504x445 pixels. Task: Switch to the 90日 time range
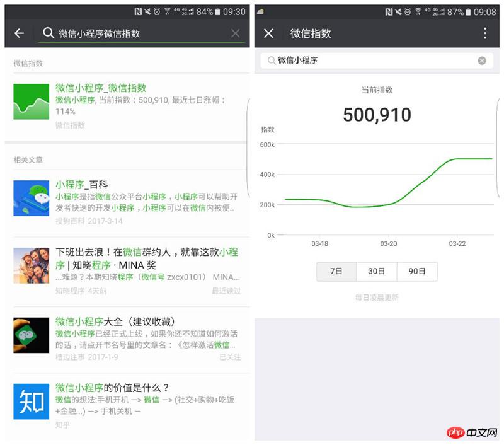(417, 272)
